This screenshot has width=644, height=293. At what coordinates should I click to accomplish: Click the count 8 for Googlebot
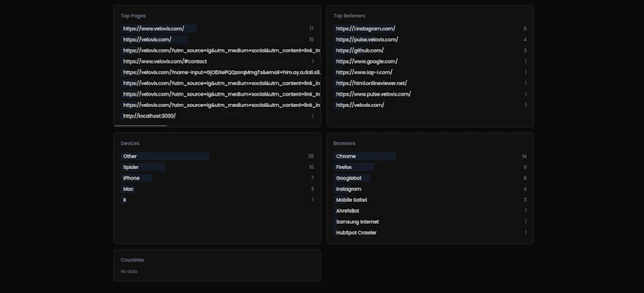pos(525,179)
